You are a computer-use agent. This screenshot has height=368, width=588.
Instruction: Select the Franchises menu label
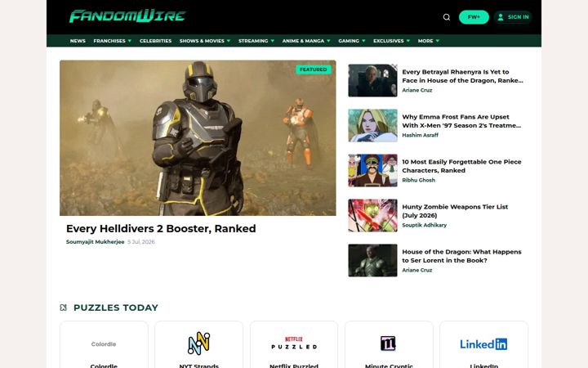click(x=109, y=41)
